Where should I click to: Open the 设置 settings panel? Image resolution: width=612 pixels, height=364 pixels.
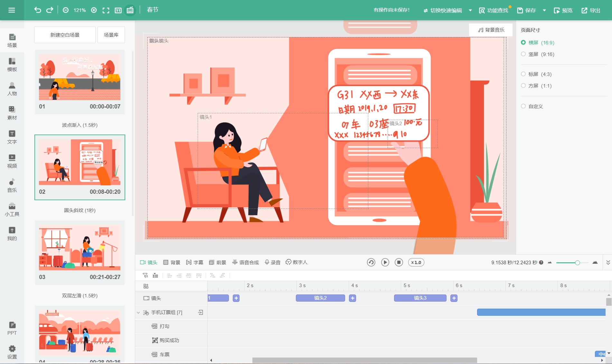point(12,352)
